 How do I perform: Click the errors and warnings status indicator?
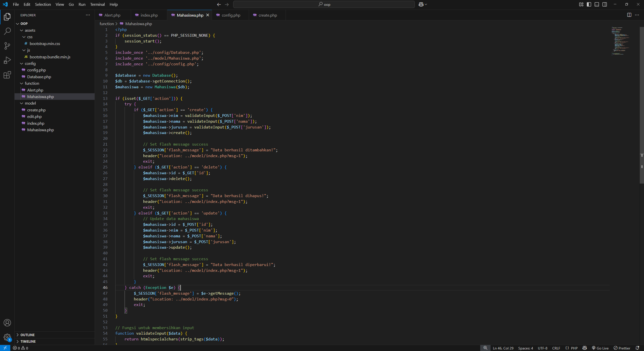point(20,348)
